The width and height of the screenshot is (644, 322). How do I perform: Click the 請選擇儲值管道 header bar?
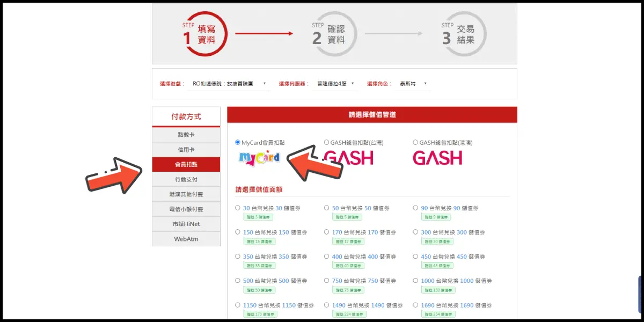tap(372, 114)
